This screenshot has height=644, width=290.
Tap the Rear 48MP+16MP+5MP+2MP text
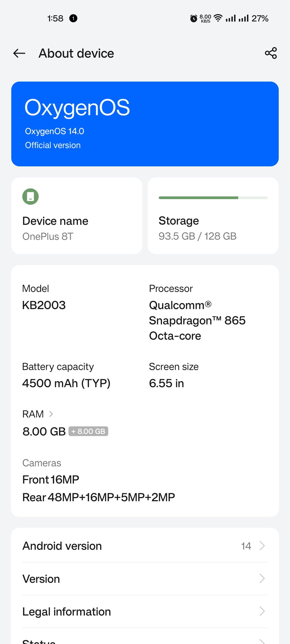(x=99, y=497)
